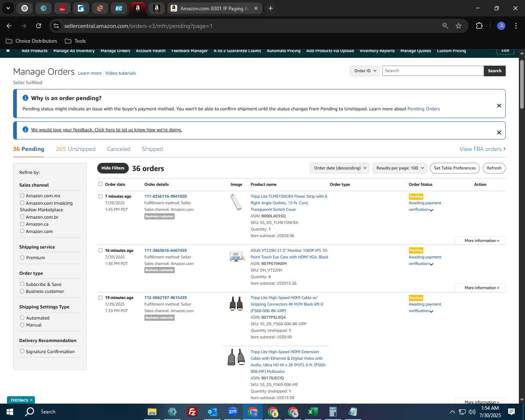Switch to the Canceled orders tab
This screenshot has width=525, height=420.
point(119,149)
